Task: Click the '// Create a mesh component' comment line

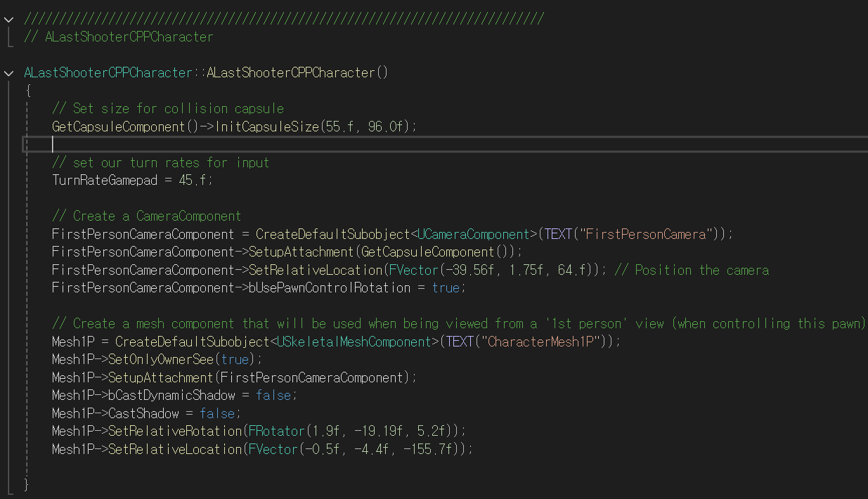Action: 459,323
